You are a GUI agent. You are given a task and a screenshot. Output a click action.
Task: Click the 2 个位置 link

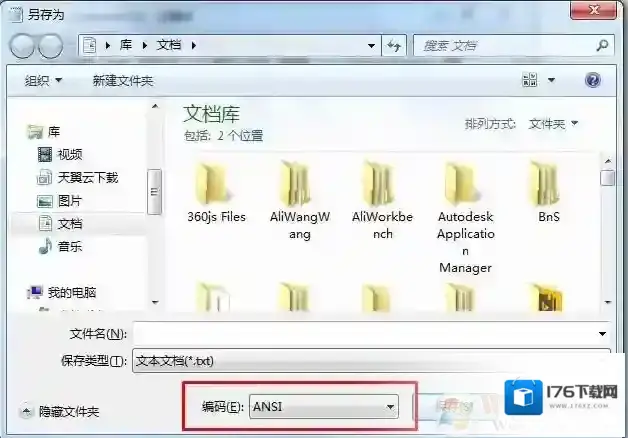pos(240,136)
